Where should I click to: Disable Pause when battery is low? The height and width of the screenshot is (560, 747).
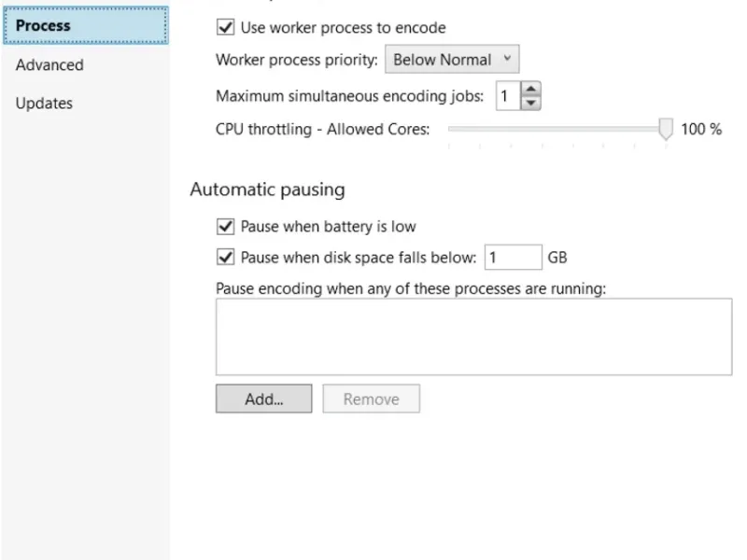(x=224, y=227)
